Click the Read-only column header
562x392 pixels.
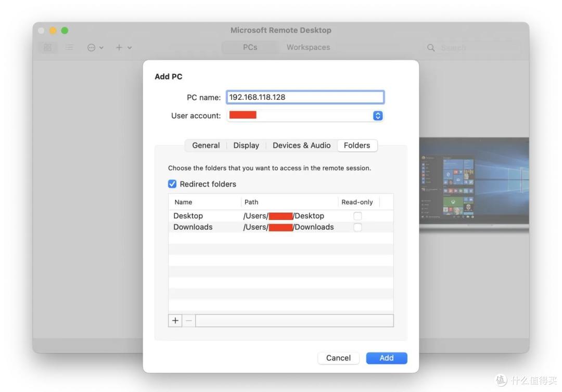point(359,202)
